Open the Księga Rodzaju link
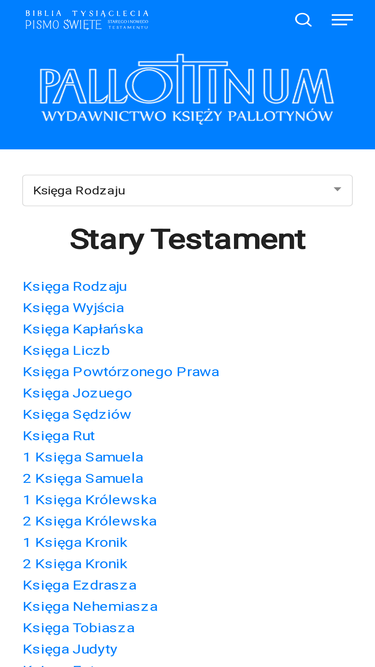 click(x=75, y=287)
